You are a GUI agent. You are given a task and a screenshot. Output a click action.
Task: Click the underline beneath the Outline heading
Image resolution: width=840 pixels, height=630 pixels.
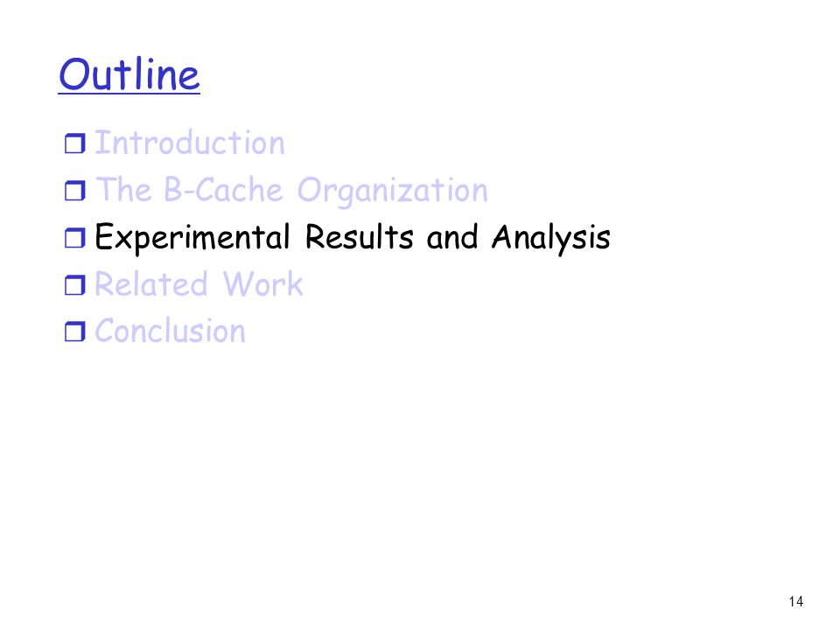point(129,94)
